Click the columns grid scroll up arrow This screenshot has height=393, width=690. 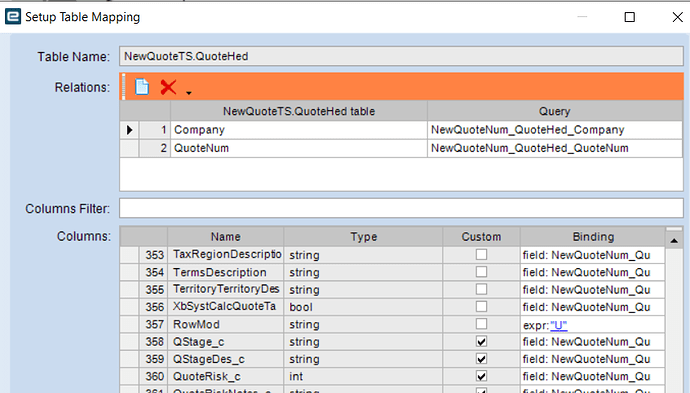pos(674,241)
